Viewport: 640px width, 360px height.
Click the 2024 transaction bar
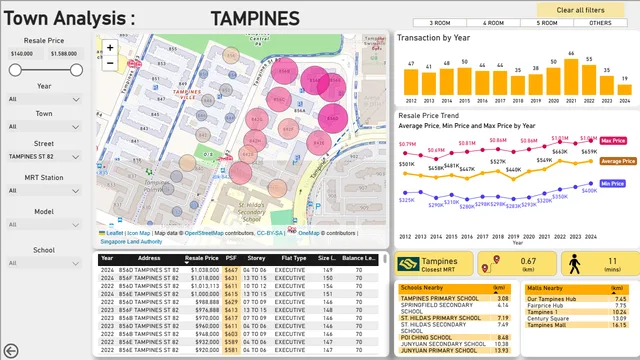(624, 90)
